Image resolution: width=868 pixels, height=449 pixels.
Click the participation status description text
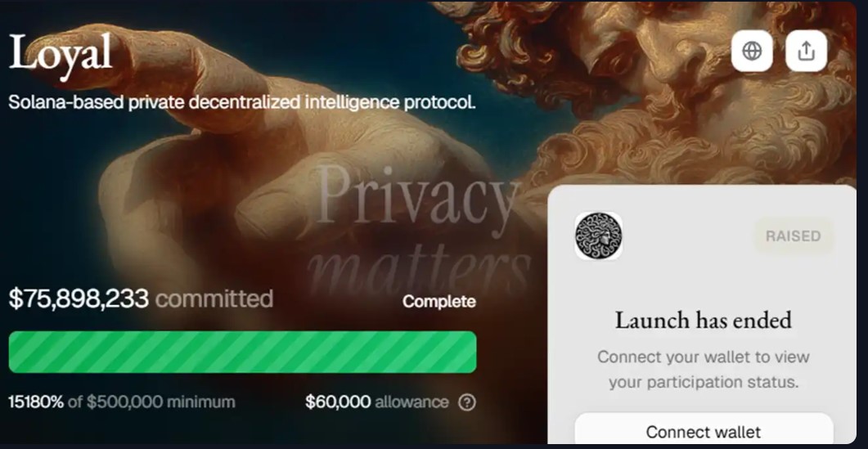tap(704, 370)
